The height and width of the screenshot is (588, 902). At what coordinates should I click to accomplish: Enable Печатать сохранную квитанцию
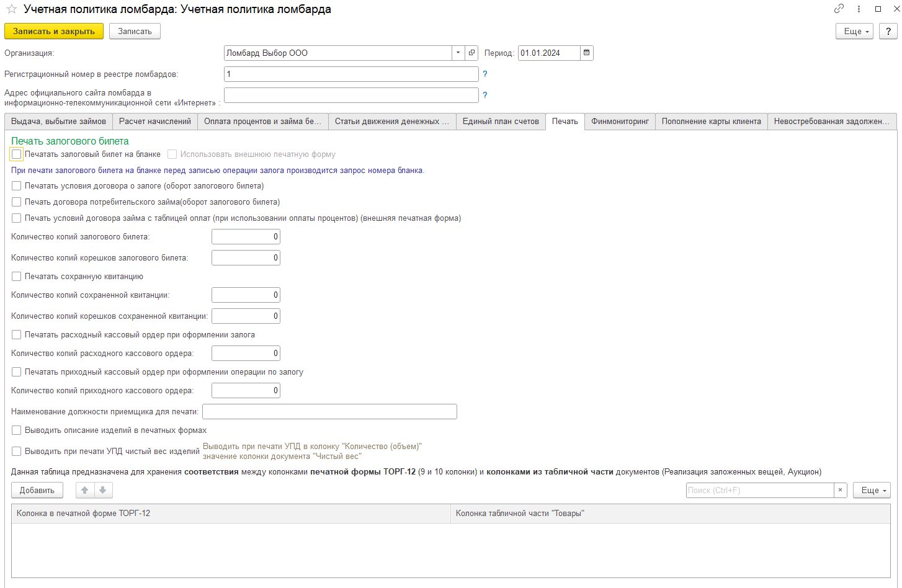pyautogui.click(x=17, y=276)
